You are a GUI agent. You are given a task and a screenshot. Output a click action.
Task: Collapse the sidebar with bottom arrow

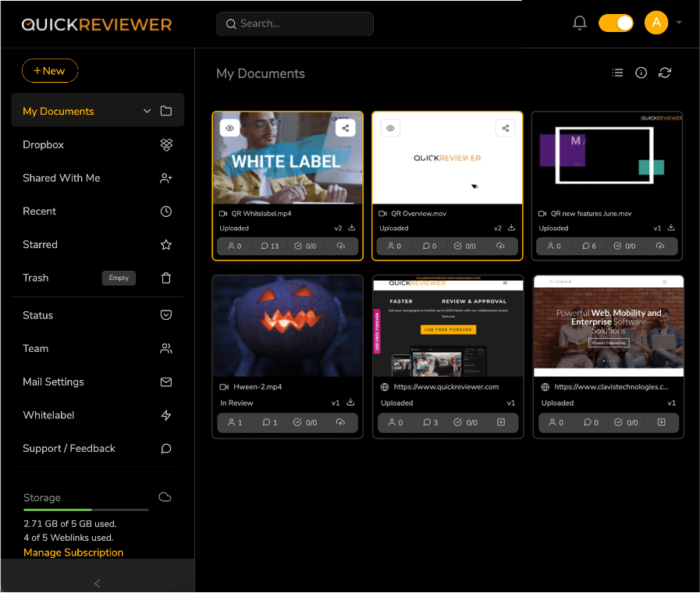tap(97, 583)
